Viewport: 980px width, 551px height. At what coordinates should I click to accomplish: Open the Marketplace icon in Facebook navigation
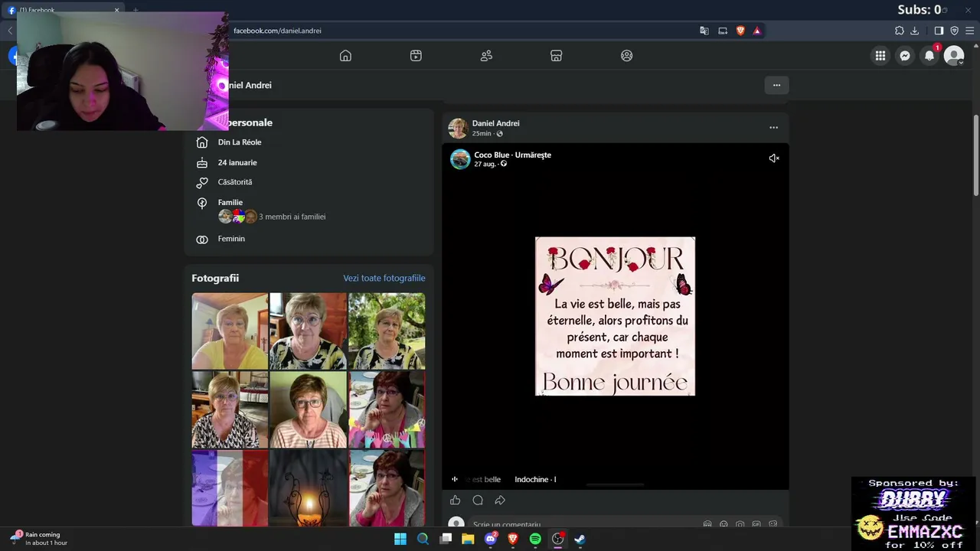pyautogui.click(x=557, y=56)
